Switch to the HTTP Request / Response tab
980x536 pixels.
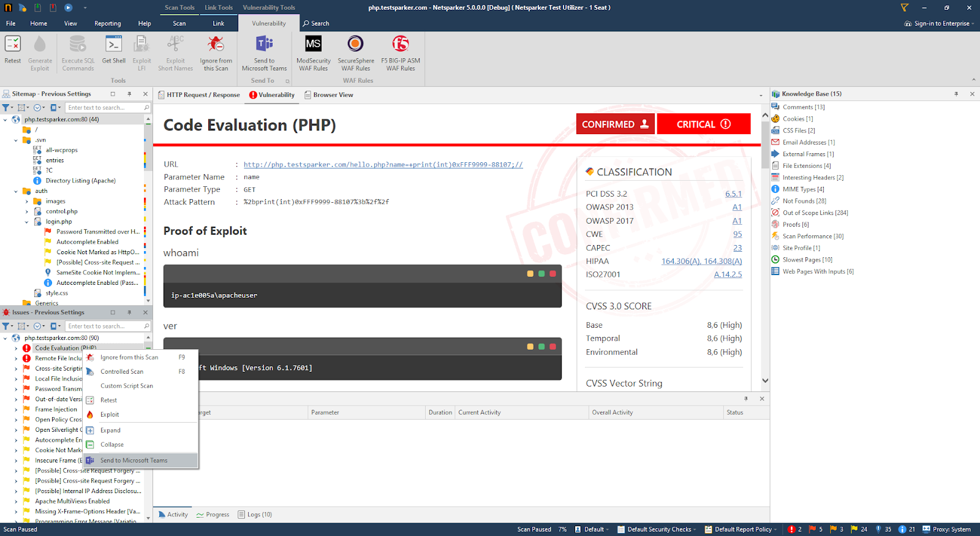[199, 95]
